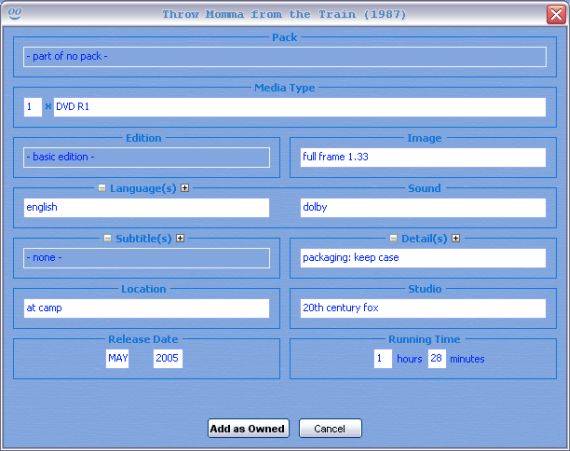
Task: Remove a Subtitle with the minus icon
Action: click(107, 238)
